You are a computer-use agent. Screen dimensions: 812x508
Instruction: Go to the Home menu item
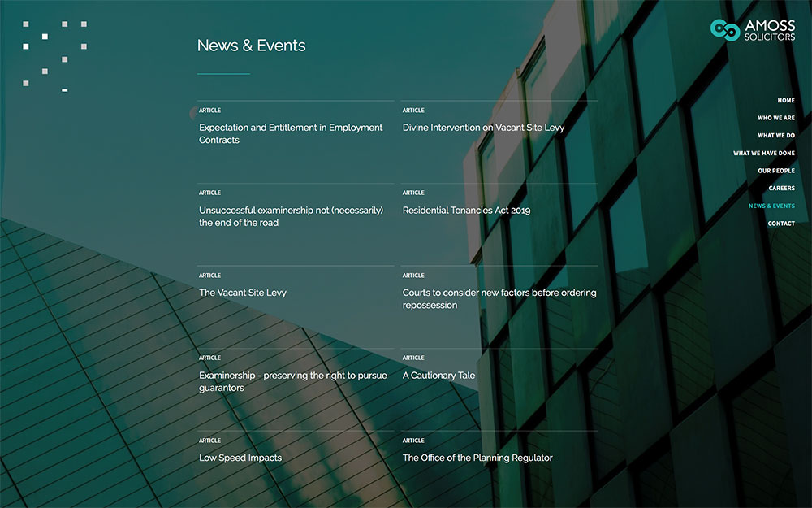pyautogui.click(x=785, y=101)
